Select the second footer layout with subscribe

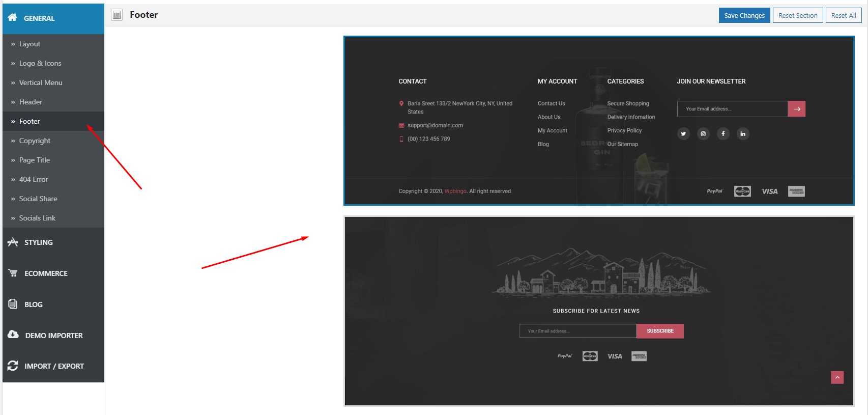tap(599, 311)
